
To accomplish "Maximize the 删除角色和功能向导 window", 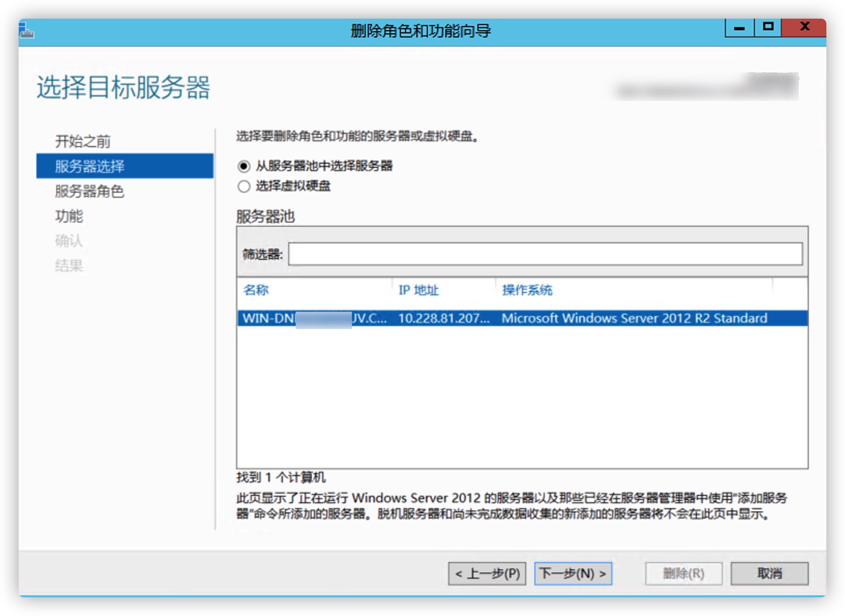I will point(768,27).
